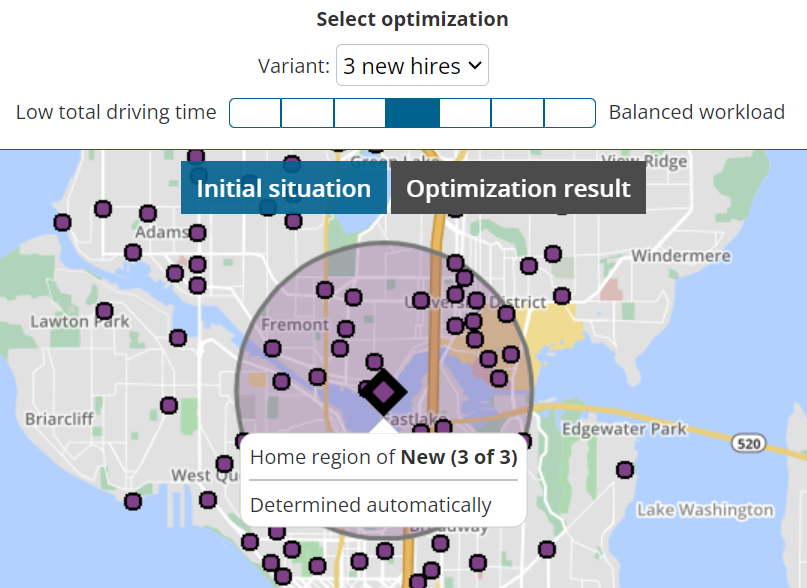Click the Route 520 highway shield
Image resolution: width=807 pixels, height=588 pixels.
748,443
